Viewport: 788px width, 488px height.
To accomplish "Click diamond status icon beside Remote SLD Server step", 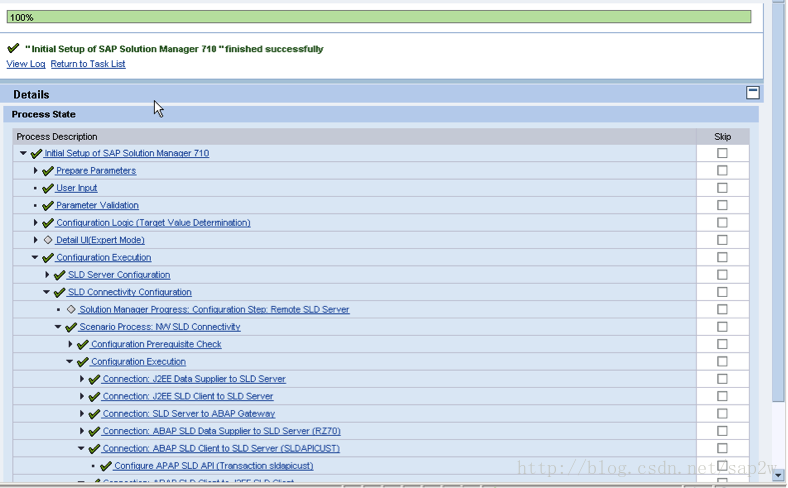I will point(71,309).
